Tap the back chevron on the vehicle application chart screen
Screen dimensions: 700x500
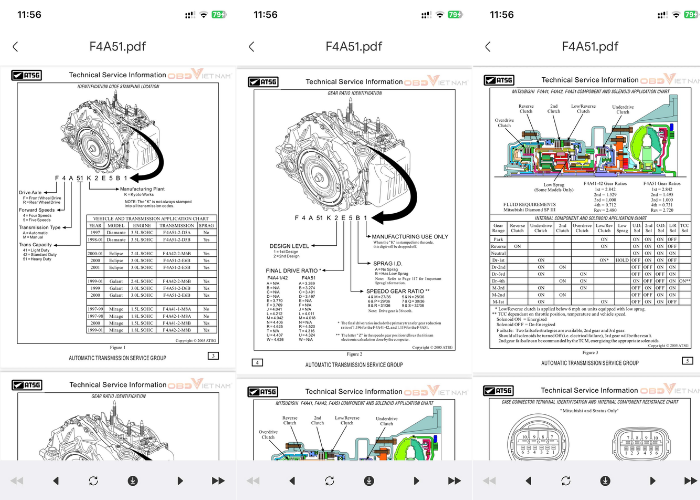tap(16, 46)
